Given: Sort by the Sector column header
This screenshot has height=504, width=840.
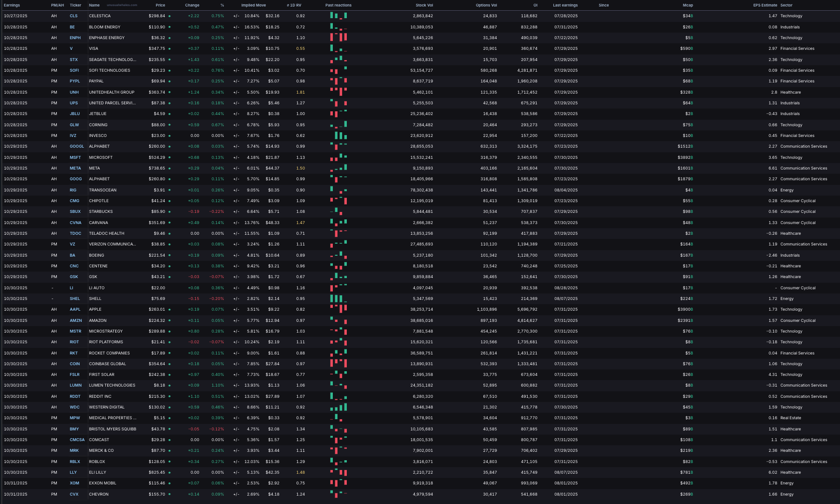Looking at the screenshot, I should coord(786,5).
